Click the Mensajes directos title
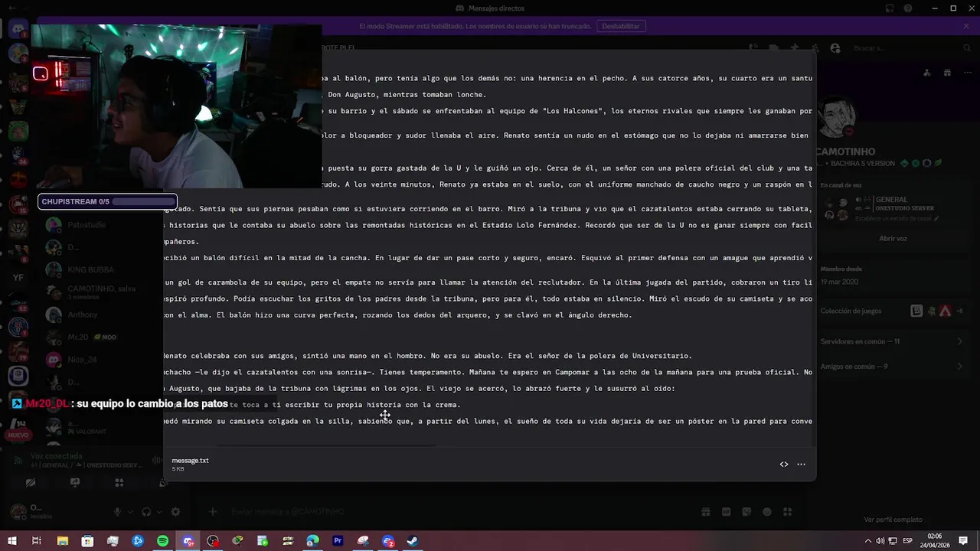 (496, 8)
